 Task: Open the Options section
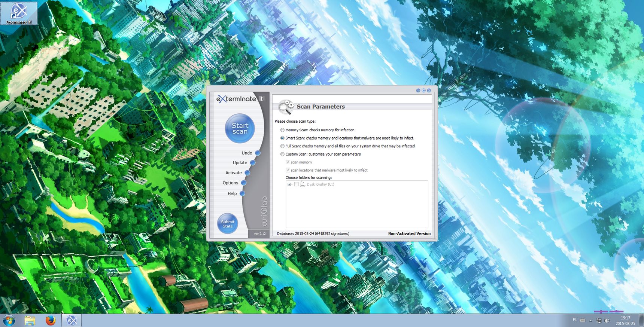(x=234, y=183)
